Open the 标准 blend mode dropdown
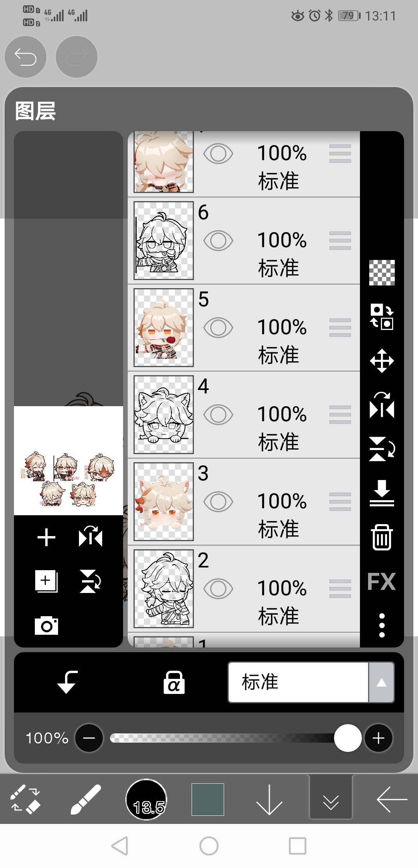418x868 pixels. [x=311, y=682]
